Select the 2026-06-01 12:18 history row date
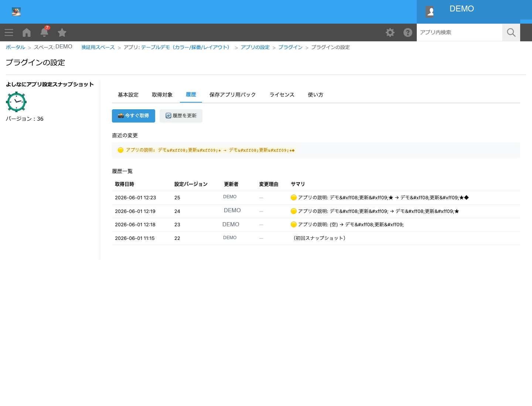This screenshot has width=532, height=406. pos(135,225)
